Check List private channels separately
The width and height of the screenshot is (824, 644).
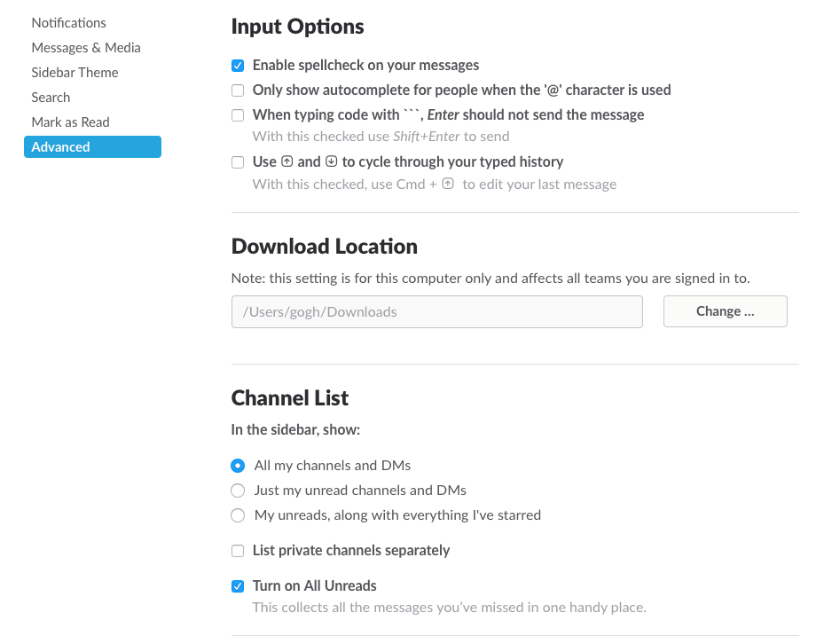pyautogui.click(x=238, y=551)
